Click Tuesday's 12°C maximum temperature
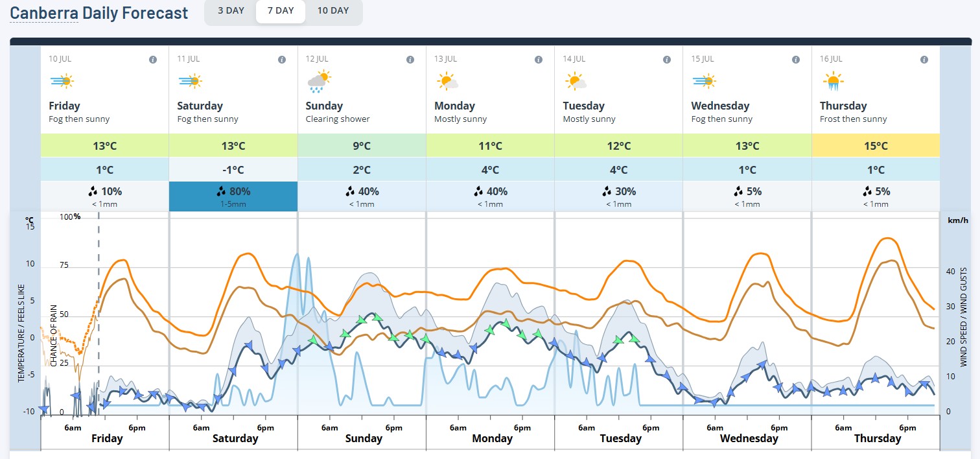The image size is (980, 459). coord(619,146)
